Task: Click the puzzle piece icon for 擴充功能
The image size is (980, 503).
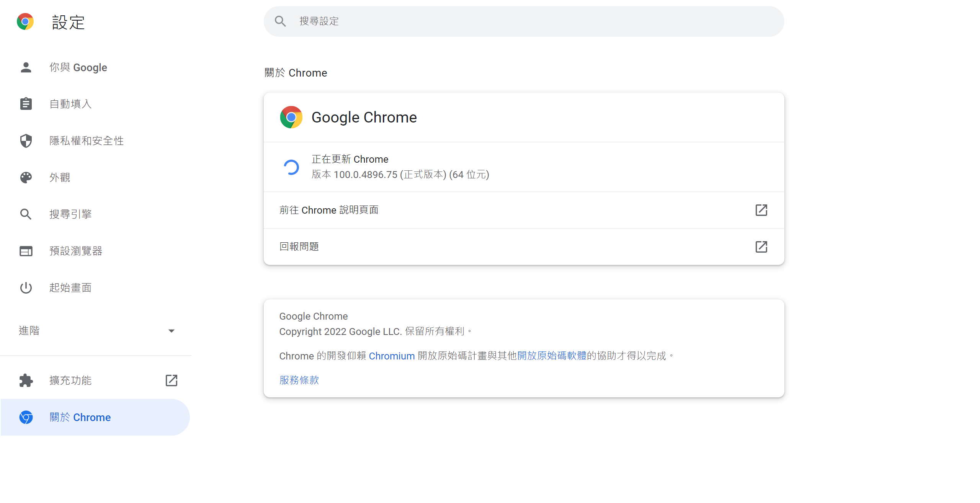Action: (26, 380)
